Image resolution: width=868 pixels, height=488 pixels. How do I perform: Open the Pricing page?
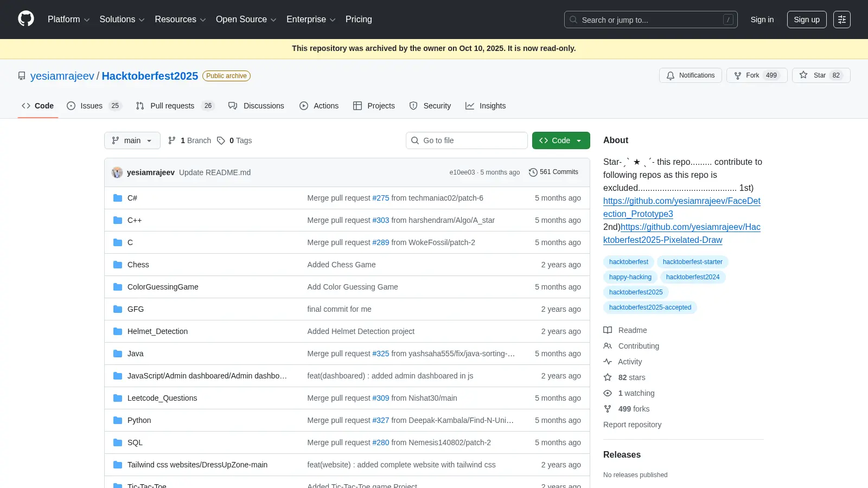[359, 20]
